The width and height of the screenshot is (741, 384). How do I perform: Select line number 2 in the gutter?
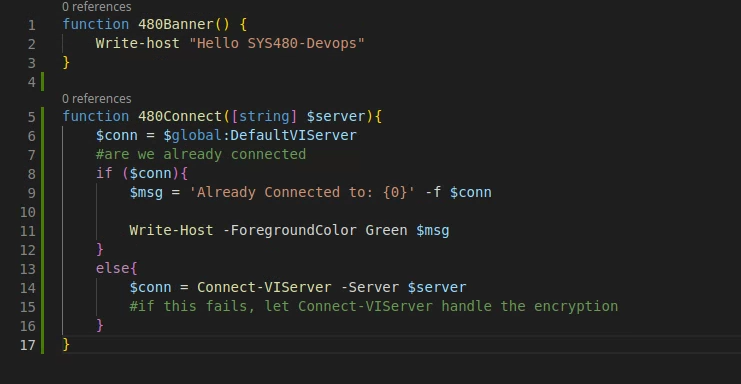coord(31,44)
